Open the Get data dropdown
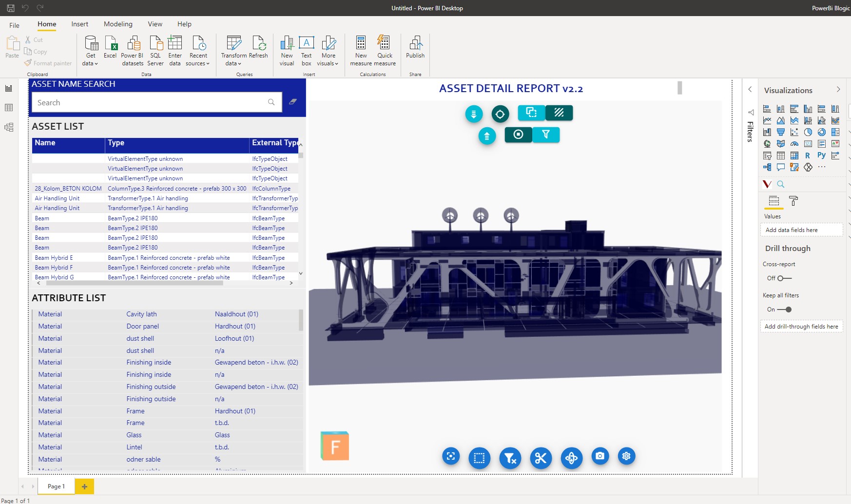 coord(91,51)
